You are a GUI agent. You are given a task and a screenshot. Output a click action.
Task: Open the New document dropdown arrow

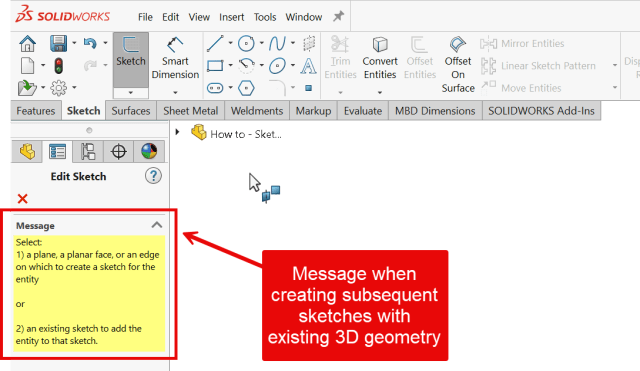43,65
